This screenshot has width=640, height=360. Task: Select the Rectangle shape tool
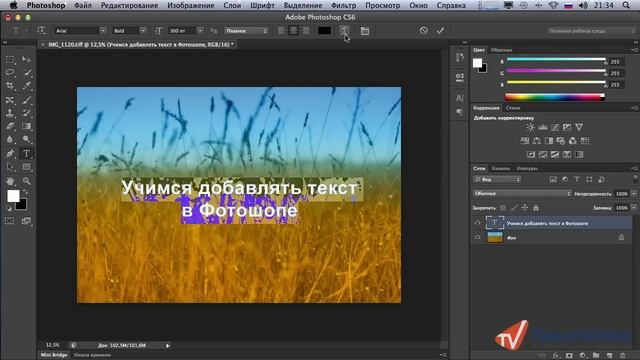27,167
